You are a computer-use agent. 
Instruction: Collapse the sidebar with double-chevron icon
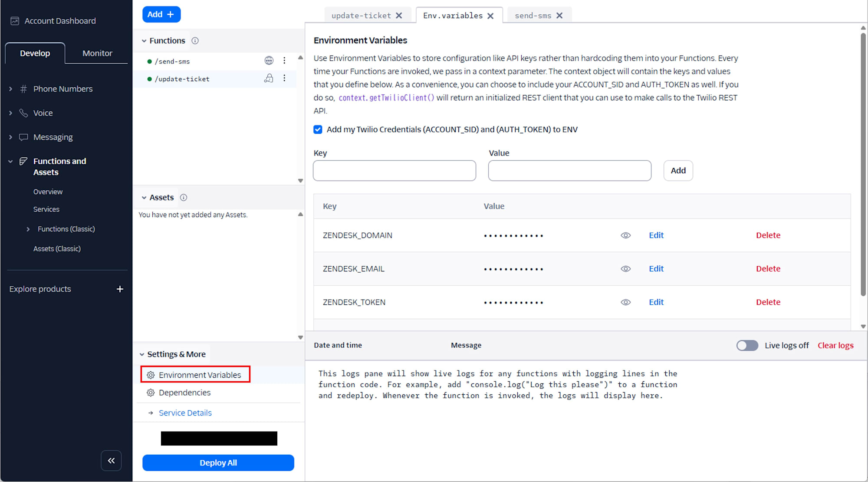point(111,461)
